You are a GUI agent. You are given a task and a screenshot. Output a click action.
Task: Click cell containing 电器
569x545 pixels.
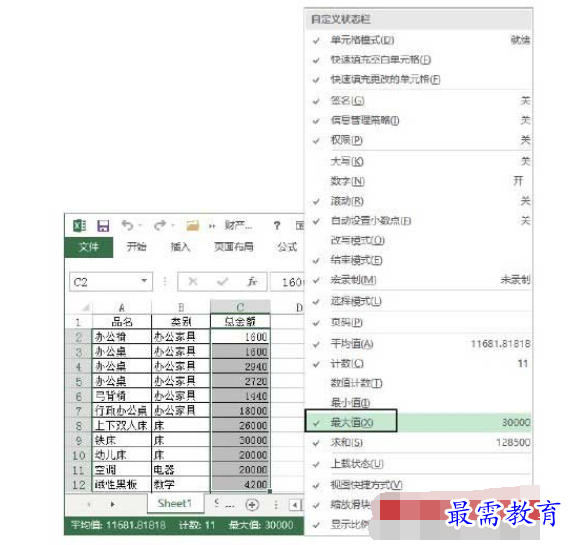pos(181,470)
